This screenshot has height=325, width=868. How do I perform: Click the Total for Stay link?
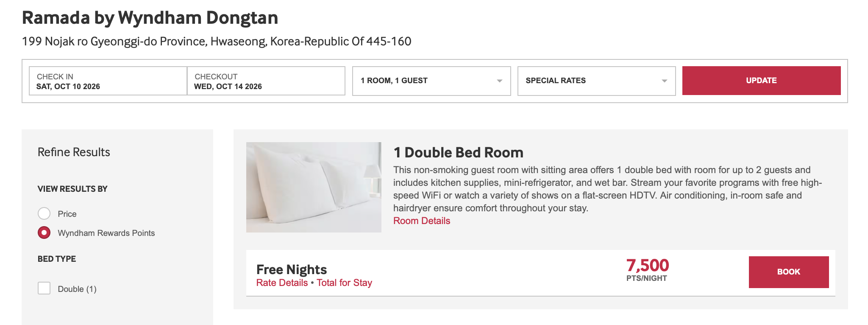(344, 283)
